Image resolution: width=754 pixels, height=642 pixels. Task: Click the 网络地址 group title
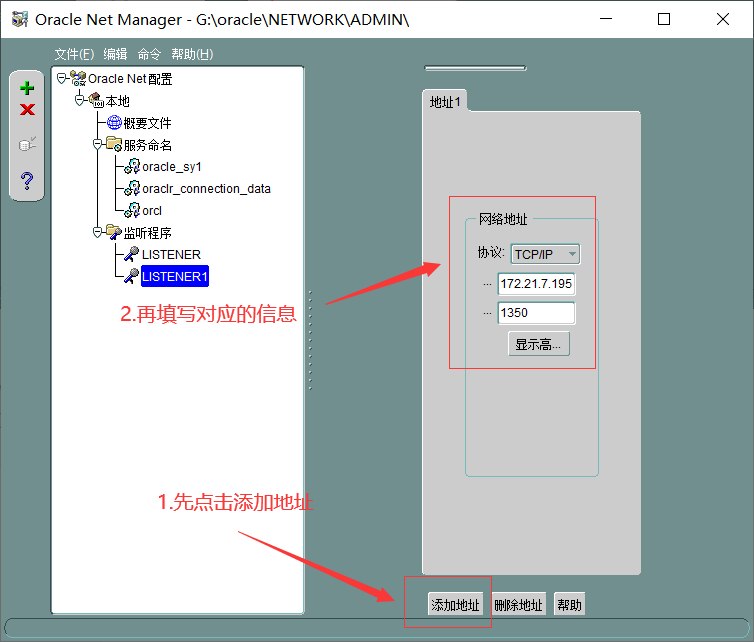503,219
